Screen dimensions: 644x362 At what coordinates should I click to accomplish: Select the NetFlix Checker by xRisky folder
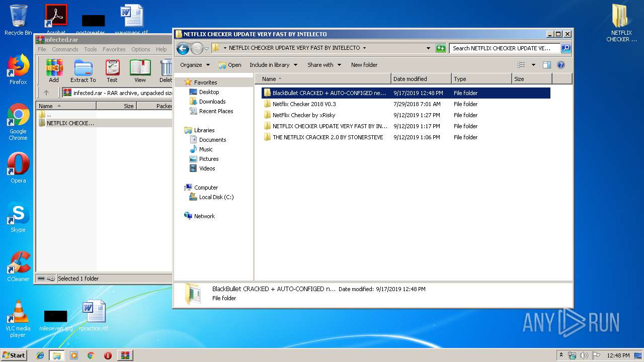coord(406,115)
